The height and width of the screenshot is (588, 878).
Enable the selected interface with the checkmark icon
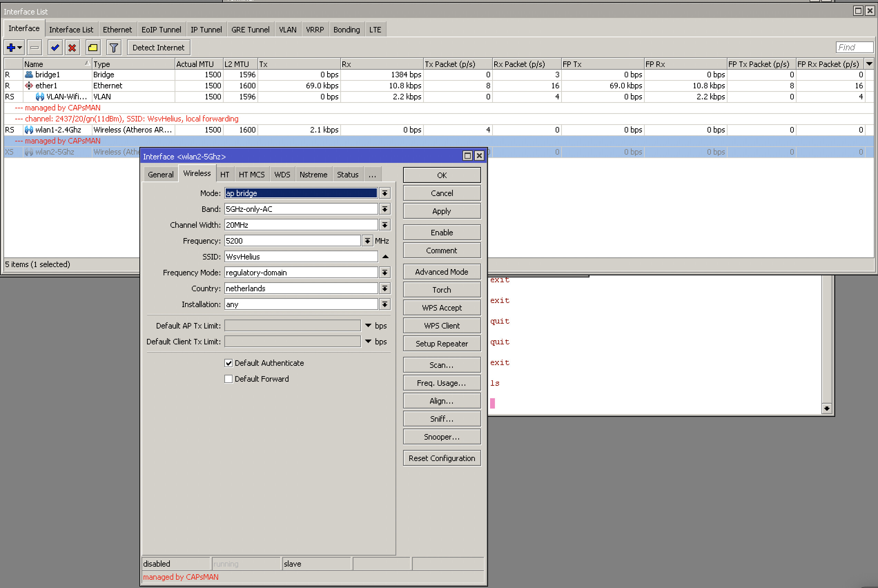pos(55,47)
